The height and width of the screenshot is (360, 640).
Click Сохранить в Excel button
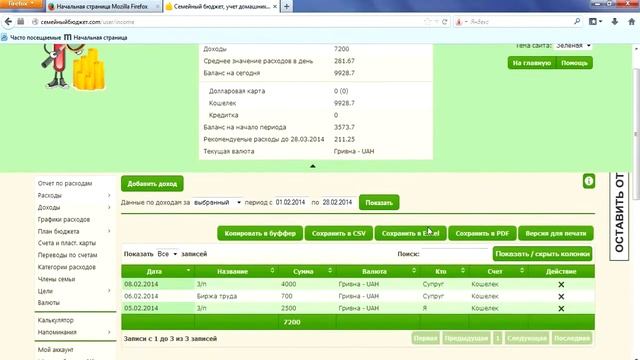click(411, 233)
